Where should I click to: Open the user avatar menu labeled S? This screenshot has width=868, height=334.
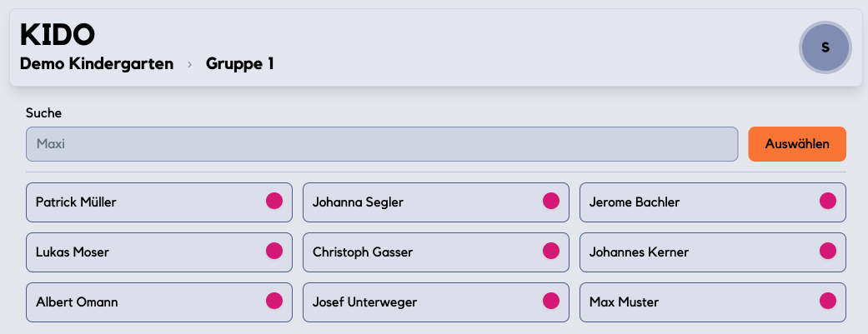(825, 47)
